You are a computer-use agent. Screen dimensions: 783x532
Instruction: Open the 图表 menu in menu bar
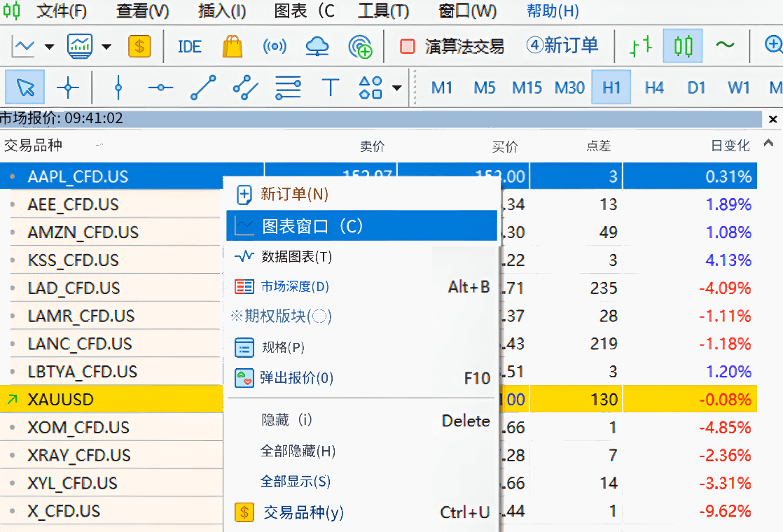point(305,10)
